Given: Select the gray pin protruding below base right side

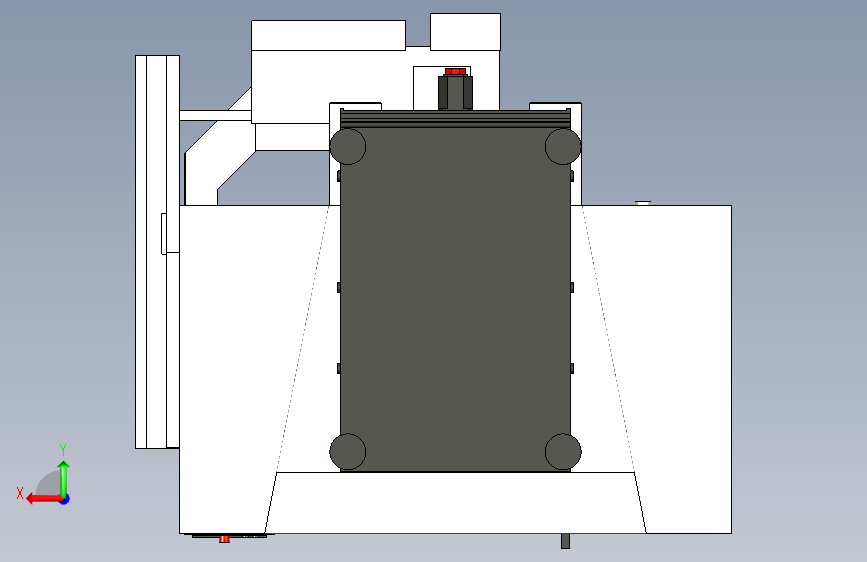Looking at the screenshot, I should pyautogui.click(x=565, y=541).
